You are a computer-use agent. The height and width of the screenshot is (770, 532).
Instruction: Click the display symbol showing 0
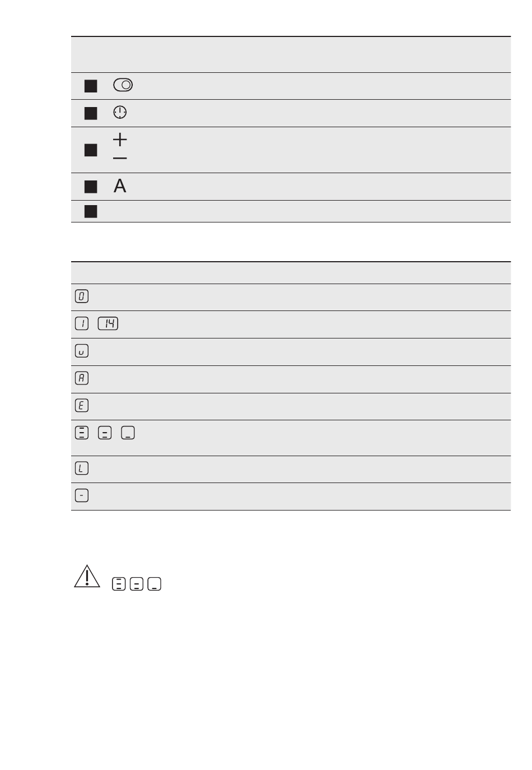click(x=82, y=296)
